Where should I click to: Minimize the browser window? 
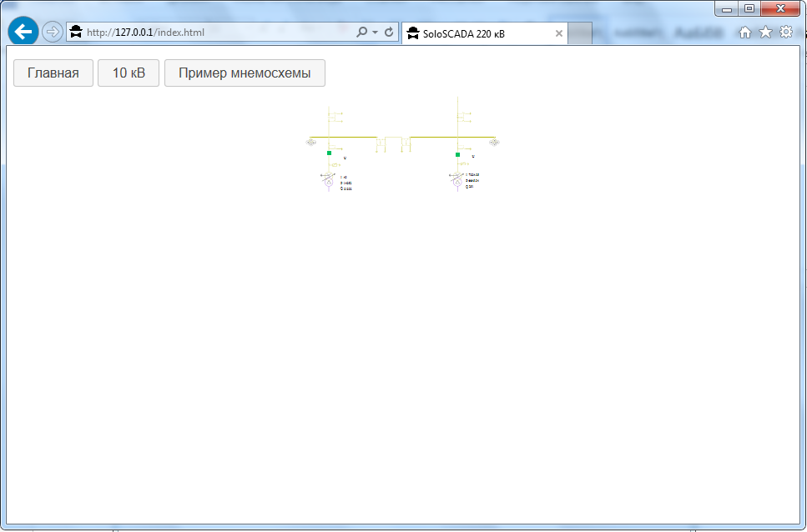pos(727,8)
